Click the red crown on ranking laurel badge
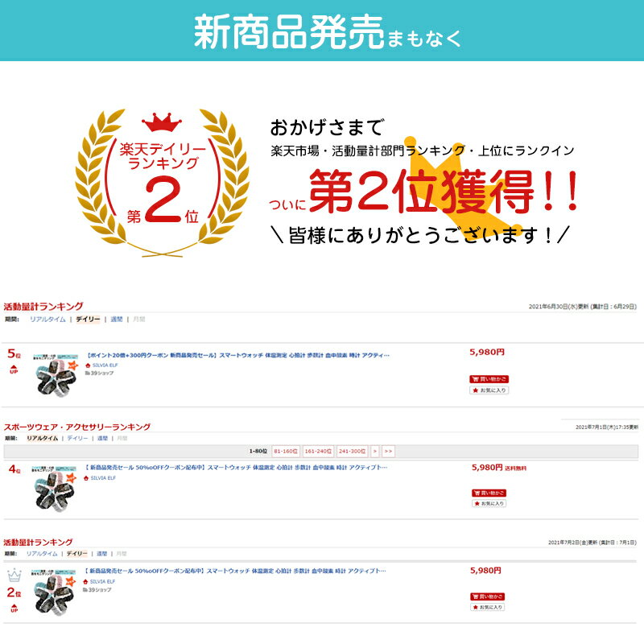This screenshot has height=644, width=644. coord(162,122)
